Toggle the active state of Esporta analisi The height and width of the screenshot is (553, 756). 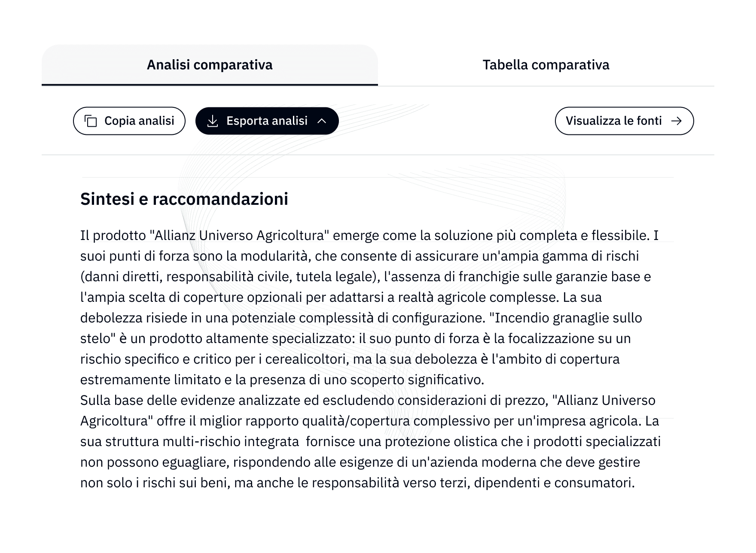click(267, 121)
